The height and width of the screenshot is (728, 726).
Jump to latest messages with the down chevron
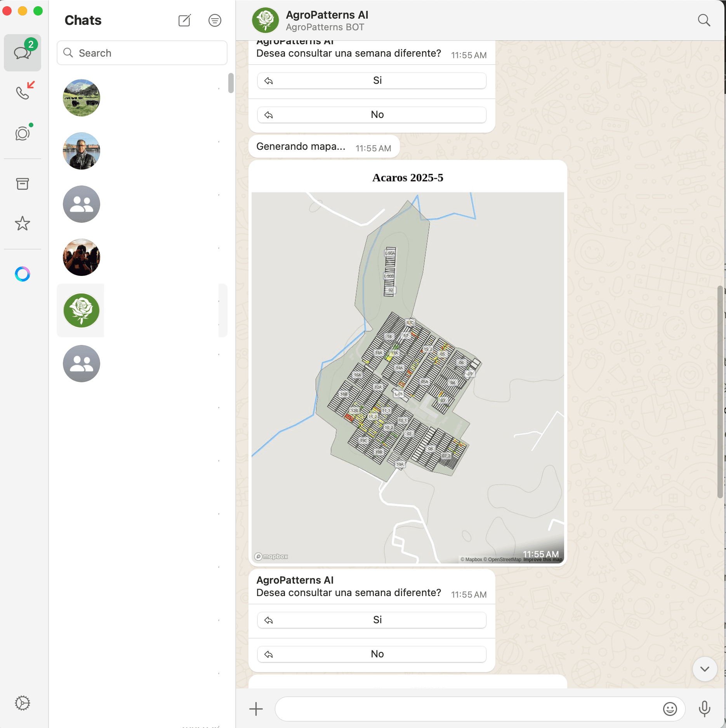[x=704, y=669]
